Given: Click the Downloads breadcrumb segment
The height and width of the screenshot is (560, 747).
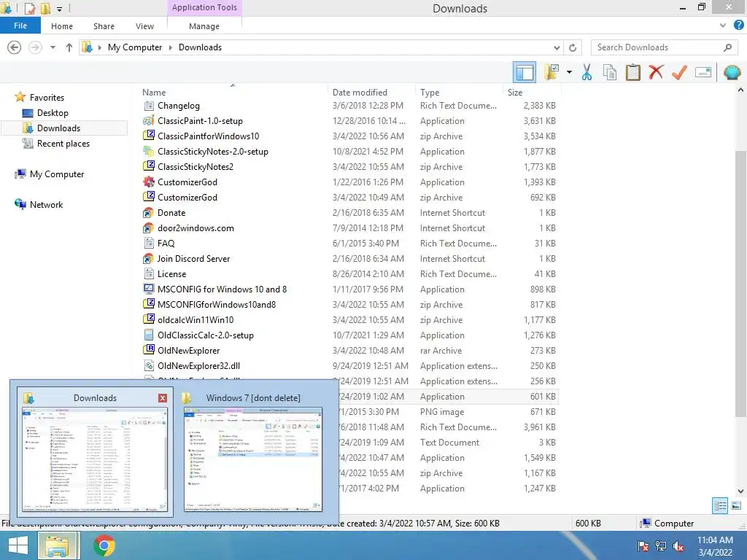Looking at the screenshot, I should click(200, 47).
